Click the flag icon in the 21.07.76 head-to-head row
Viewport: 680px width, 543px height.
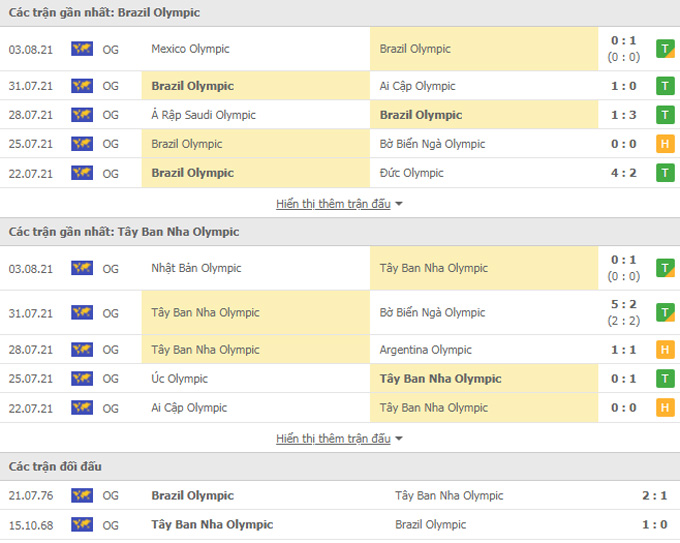pos(82,496)
